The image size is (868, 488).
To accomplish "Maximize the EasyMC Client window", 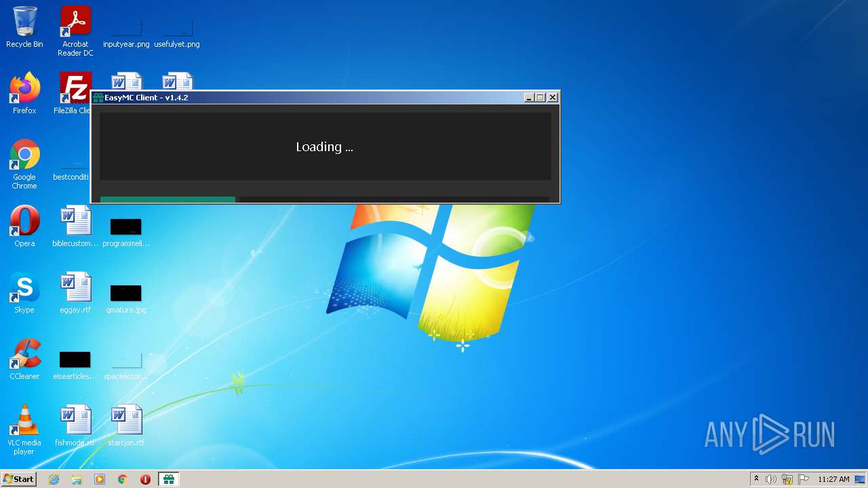I will pyautogui.click(x=540, y=98).
